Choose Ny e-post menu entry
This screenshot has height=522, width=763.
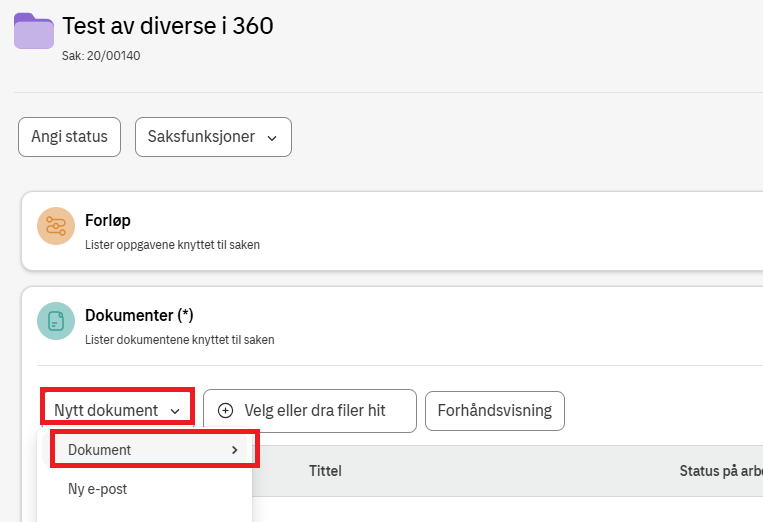[x=97, y=489]
